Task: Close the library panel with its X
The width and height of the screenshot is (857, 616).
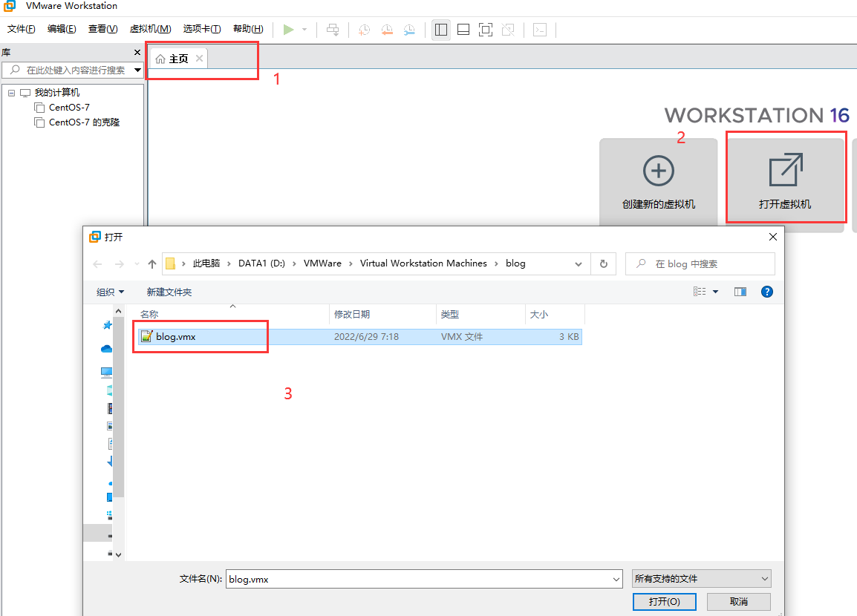Action: [x=137, y=53]
